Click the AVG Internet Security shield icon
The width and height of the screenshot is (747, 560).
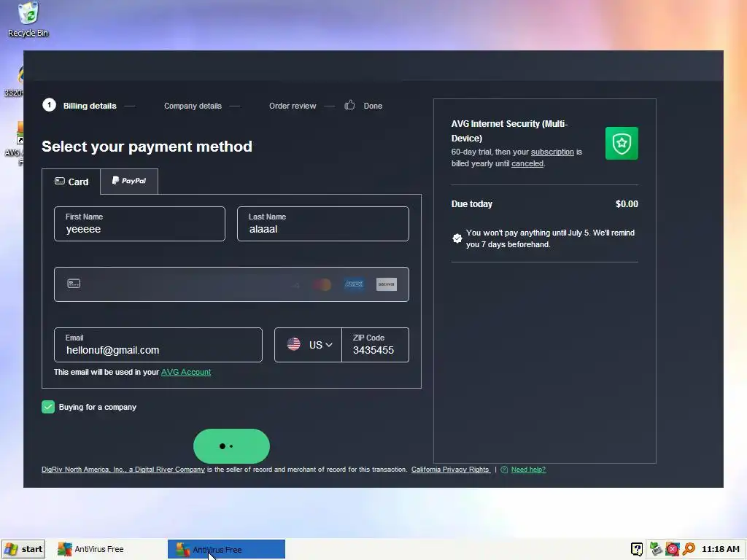[622, 144]
